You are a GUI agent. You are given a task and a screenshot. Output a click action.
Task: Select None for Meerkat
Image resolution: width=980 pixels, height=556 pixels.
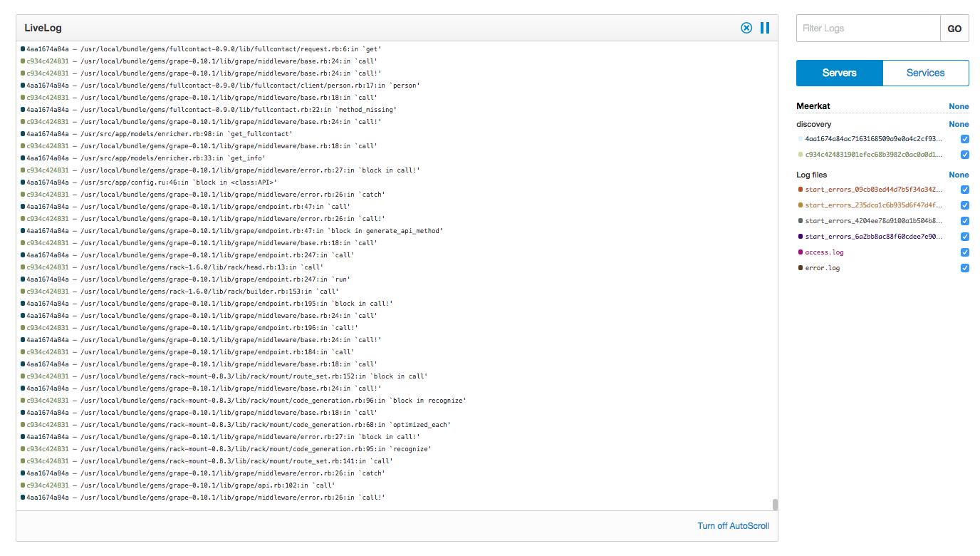(x=959, y=106)
